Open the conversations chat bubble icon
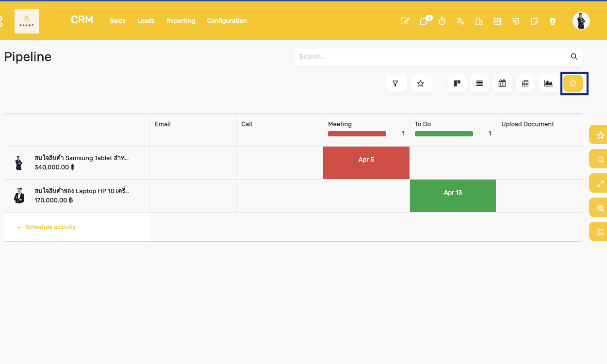Image resolution: width=607 pixels, height=364 pixels. [425, 21]
